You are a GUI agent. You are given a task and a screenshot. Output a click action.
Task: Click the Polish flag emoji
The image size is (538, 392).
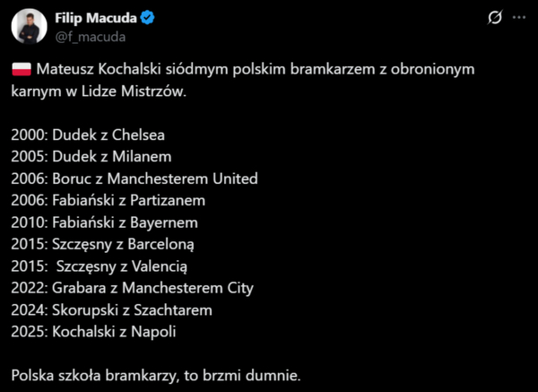pyautogui.click(x=22, y=69)
